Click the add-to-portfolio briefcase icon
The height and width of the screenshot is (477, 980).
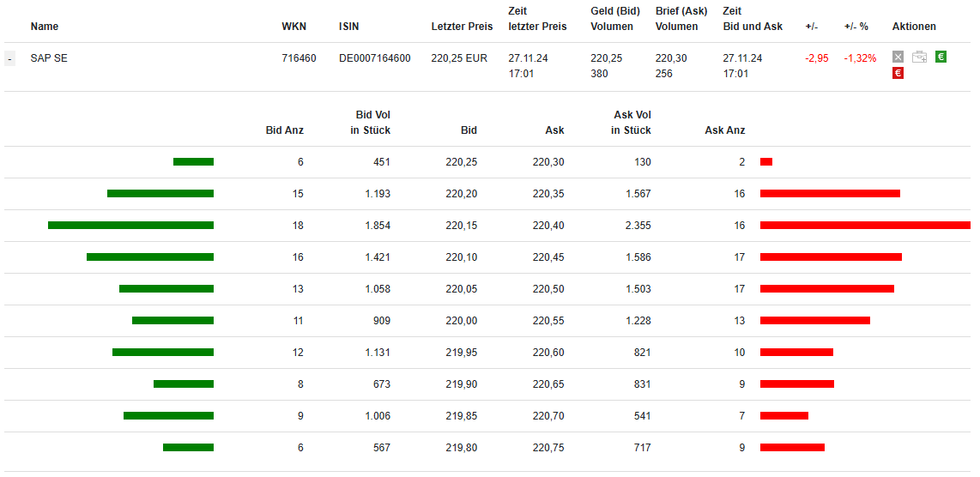tap(919, 57)
